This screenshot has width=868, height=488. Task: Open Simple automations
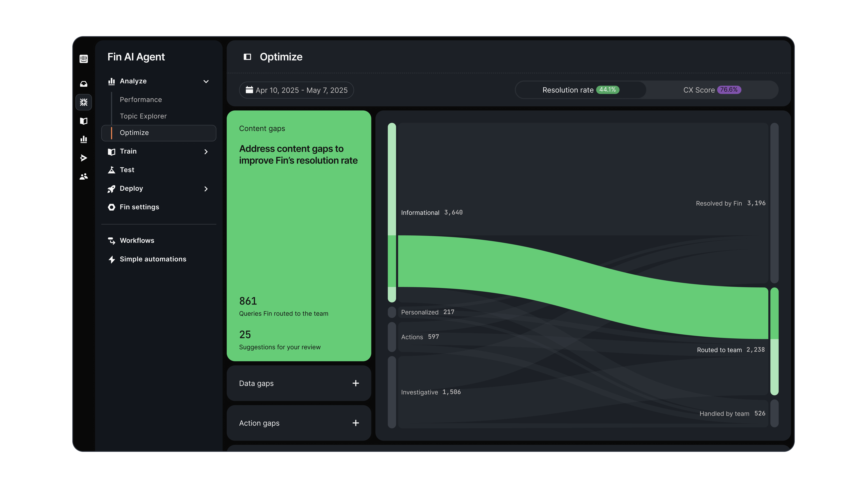point(153,259)
